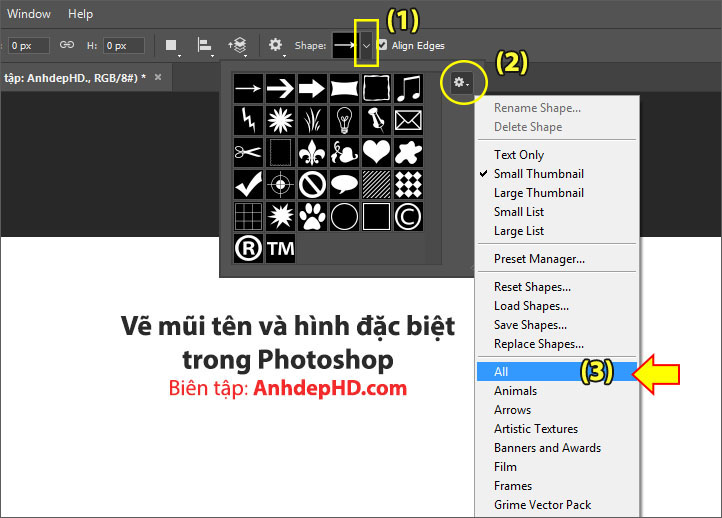
Task: Select the no-entry prohibition shape
Action: point(312,184)
